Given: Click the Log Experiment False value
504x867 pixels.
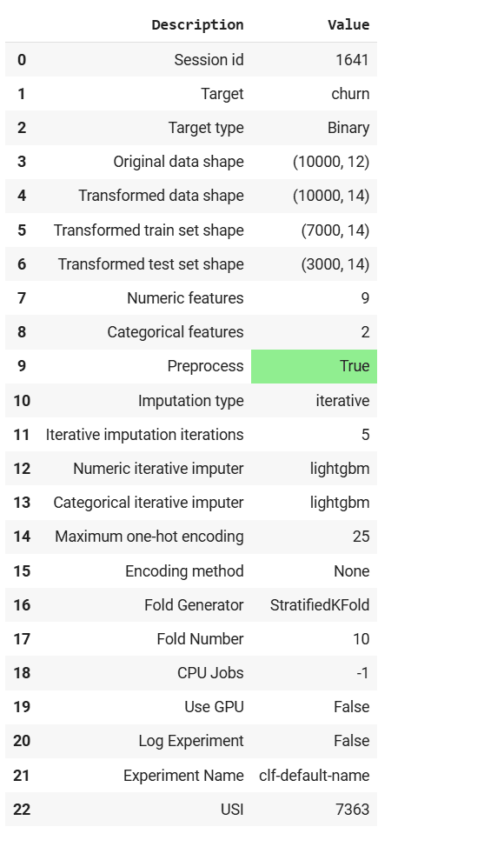Looking at the screenshot, I should click(351, 741).
